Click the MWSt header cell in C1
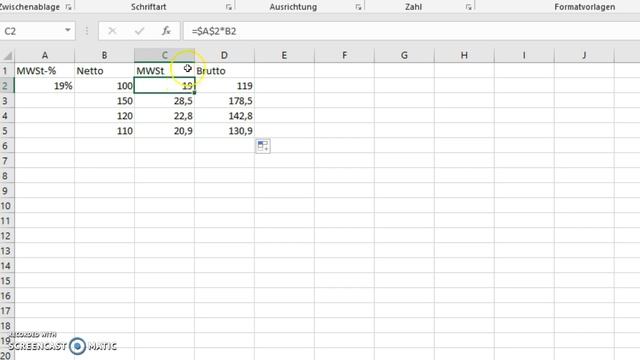The height and width of the screenshot is (360, 640). pyautogui.click(x=164, y=71)
